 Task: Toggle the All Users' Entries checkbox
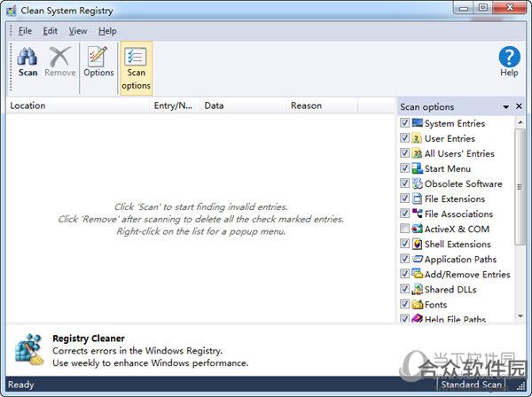tap(404, 153)
